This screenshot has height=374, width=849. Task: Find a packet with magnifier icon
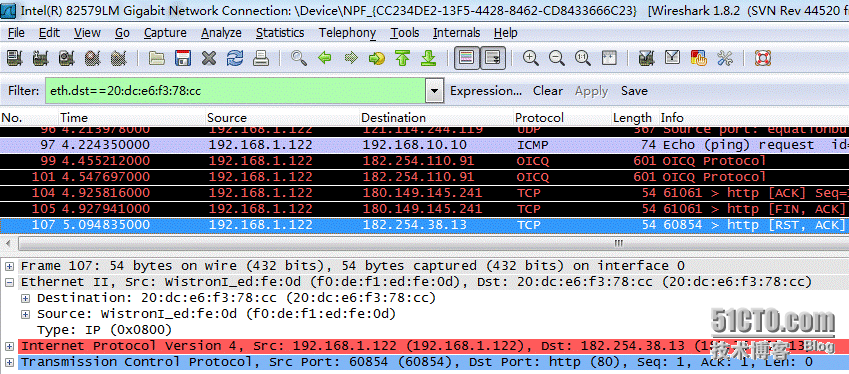(x=299, y=58)
